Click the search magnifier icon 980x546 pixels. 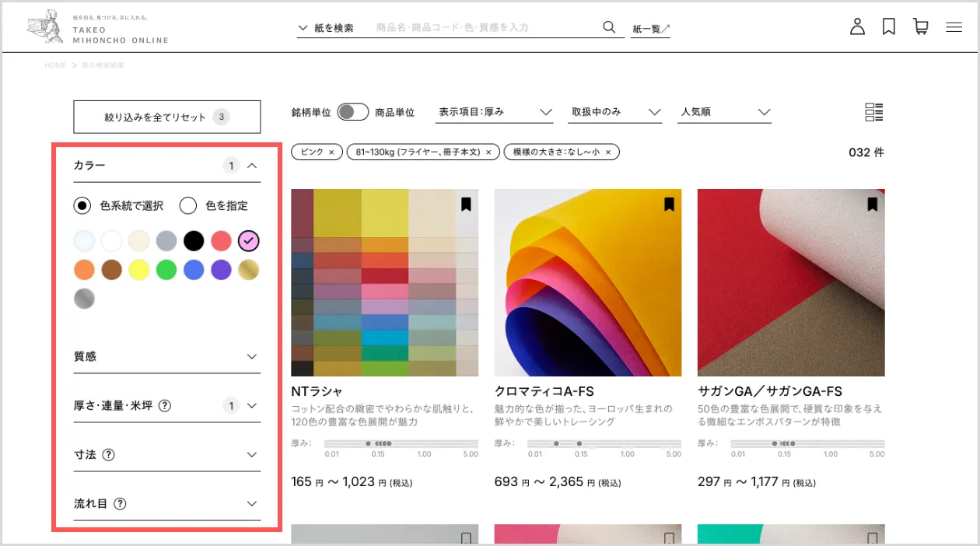[609, 27]
